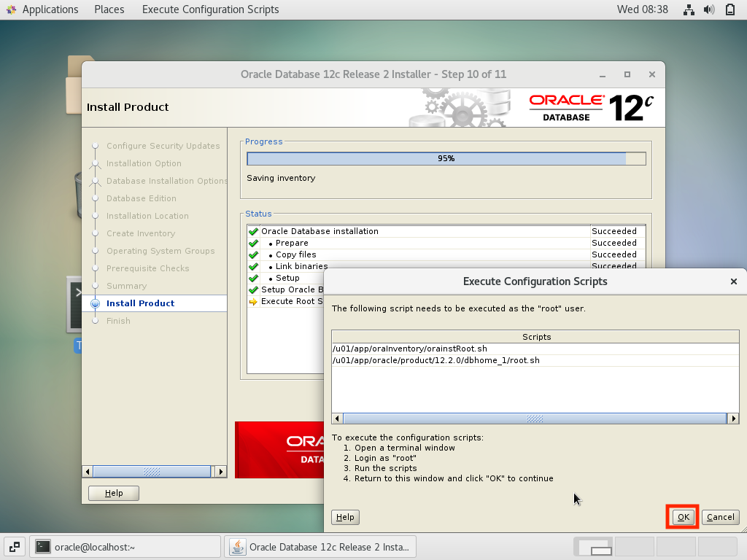Click green checkmark beside Prepare
This screenshot has height=560, width=747.
[x=253, y=243]
